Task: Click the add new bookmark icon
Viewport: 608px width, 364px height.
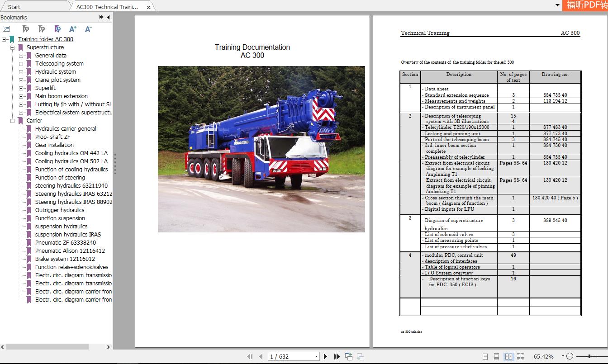Action: 42,29
